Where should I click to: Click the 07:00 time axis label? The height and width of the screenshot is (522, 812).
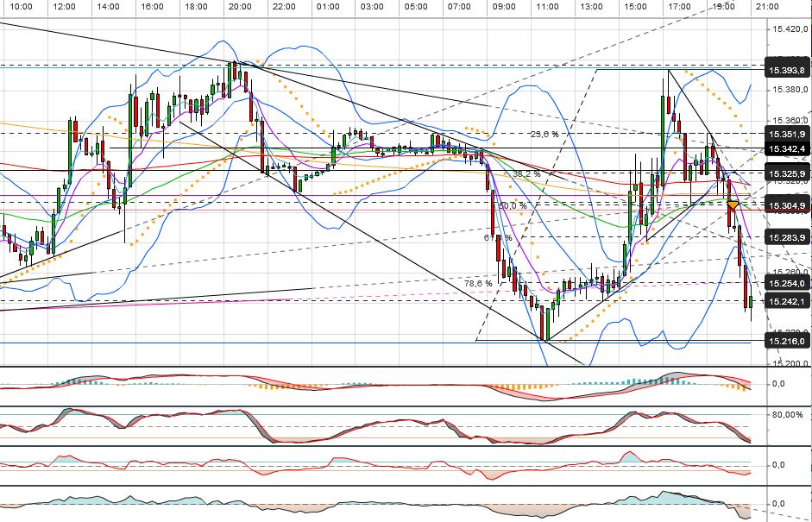point(460,7)
